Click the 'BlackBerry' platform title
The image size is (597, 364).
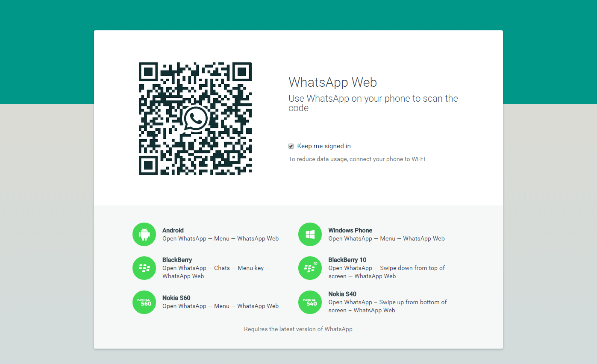177,260
